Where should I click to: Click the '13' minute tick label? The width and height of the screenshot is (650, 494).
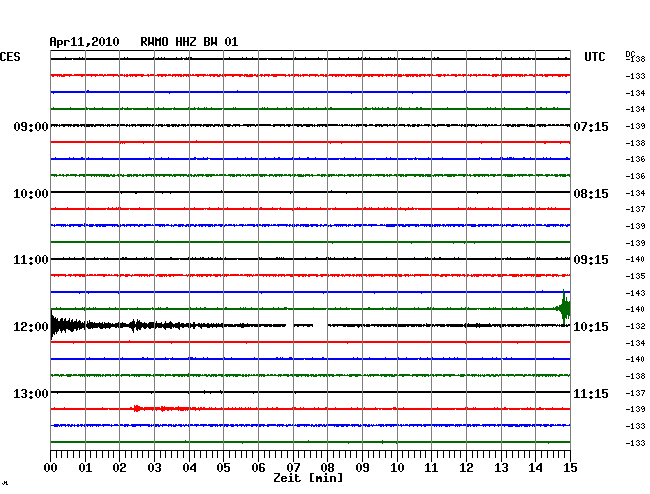coord(501,468)
